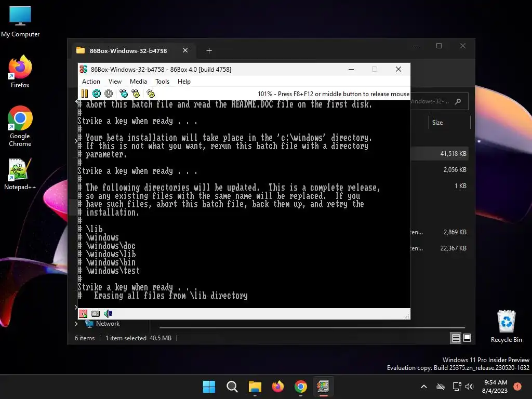Send Ctrl+Alt+Del to the guest

(x=124, y=94)
